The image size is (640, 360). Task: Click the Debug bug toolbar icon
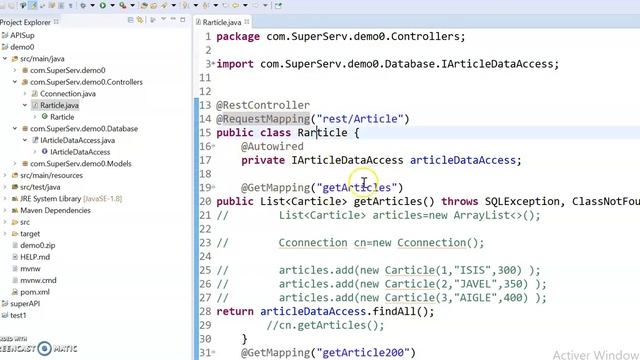(x=83, y=5)
